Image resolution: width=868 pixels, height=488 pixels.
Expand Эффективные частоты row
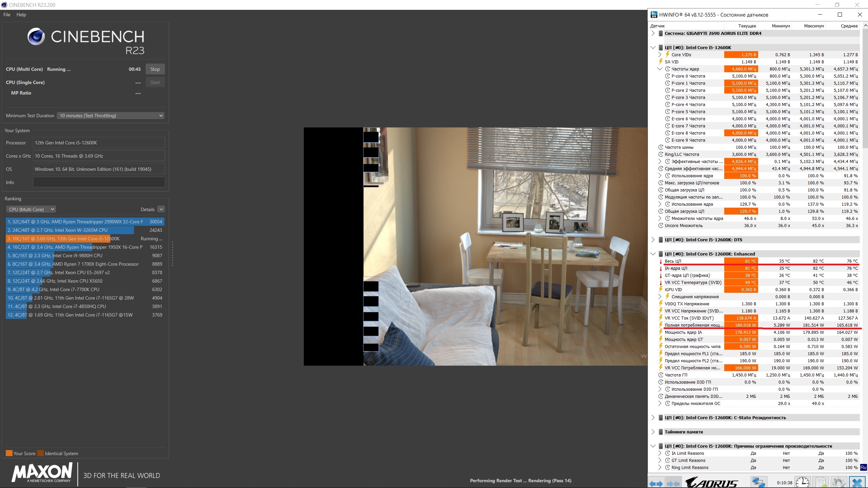[x=660, y=161]
